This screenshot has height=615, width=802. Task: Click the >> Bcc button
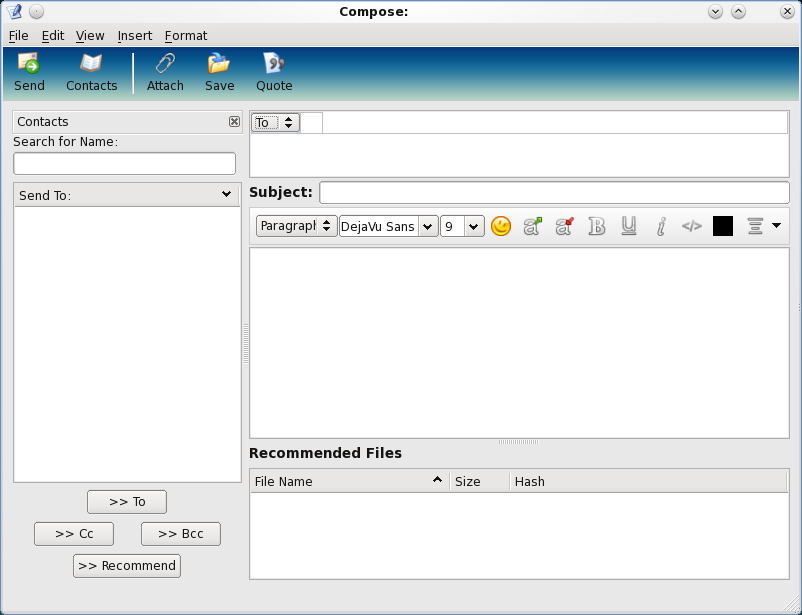tap(181, 534)
